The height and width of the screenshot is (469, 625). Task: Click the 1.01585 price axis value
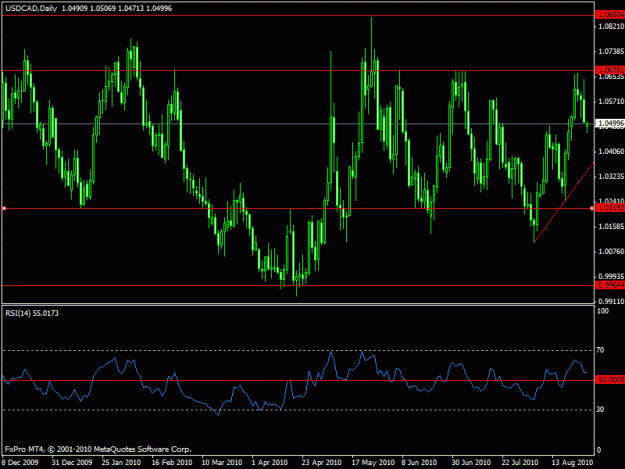click(x=611, y=226)
